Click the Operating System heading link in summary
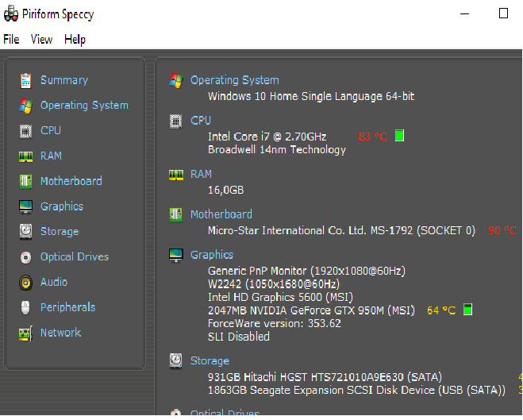The image size is (523, 420). click(x=234, y=80)
